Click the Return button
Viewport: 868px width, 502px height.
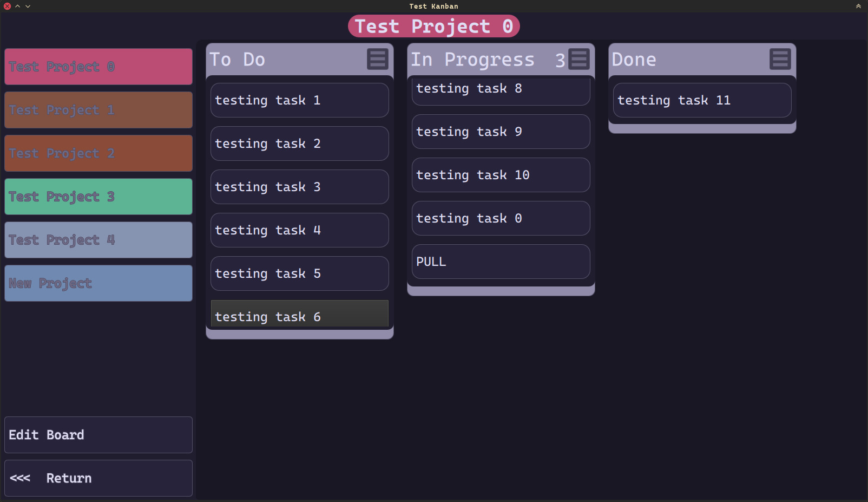[x=98, y=478]
